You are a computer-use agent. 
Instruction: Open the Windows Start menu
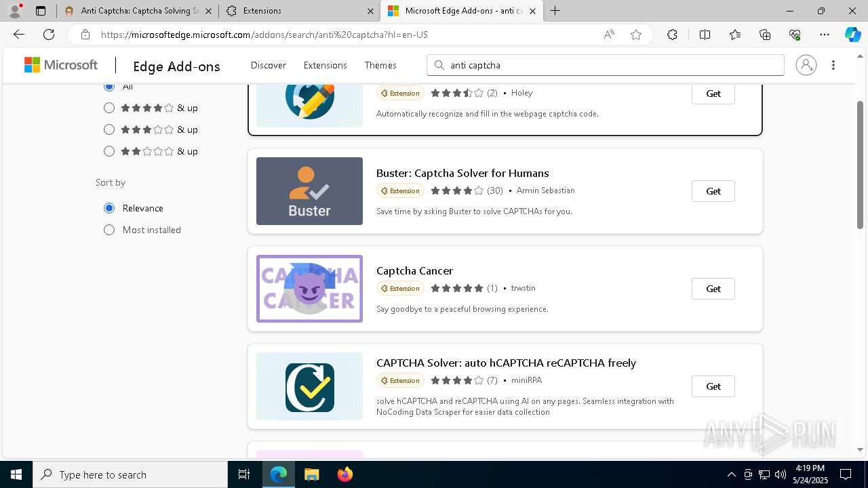(16, 474)
